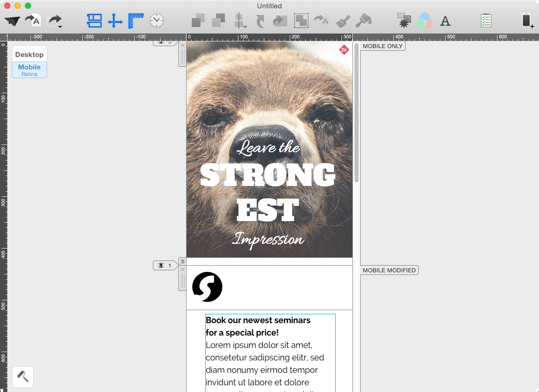This screenshot has height=392, width=539.
Task: Click the MOBILE ONLY label tag
Action: point(382,46)
